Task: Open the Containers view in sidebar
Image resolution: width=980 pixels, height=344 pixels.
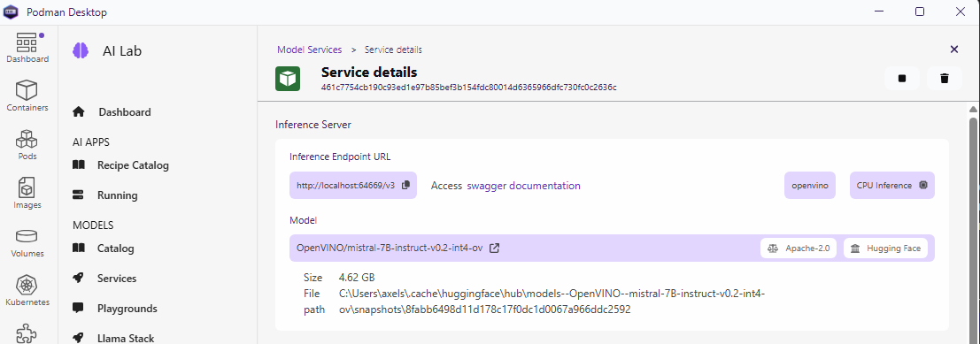Action: click(27, 95)
